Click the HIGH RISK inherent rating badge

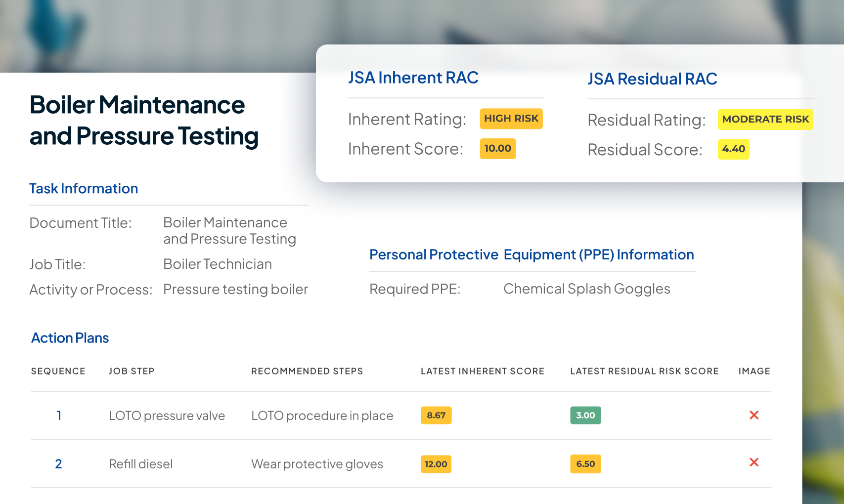[511, 119]
